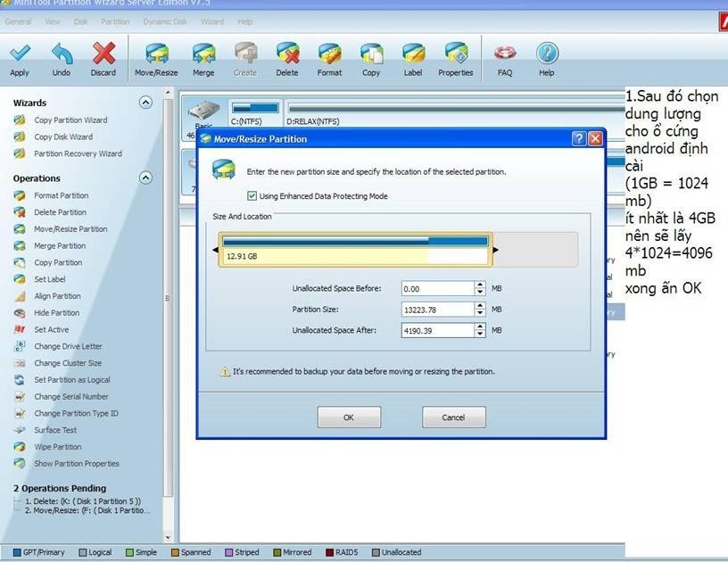Click dialog's question mark help button
The image size is (728, 562).
click(x=579, y=139)
